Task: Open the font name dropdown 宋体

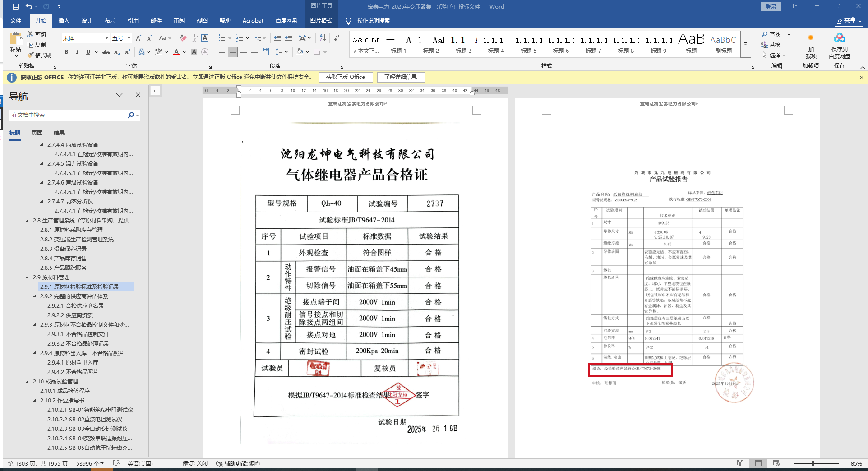Action: [x=106, y=38]
